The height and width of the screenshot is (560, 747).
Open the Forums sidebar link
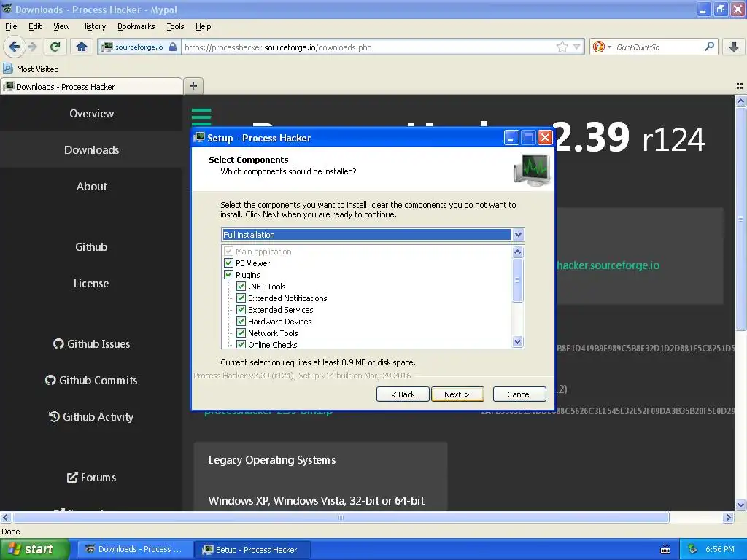tap(91, 478)
